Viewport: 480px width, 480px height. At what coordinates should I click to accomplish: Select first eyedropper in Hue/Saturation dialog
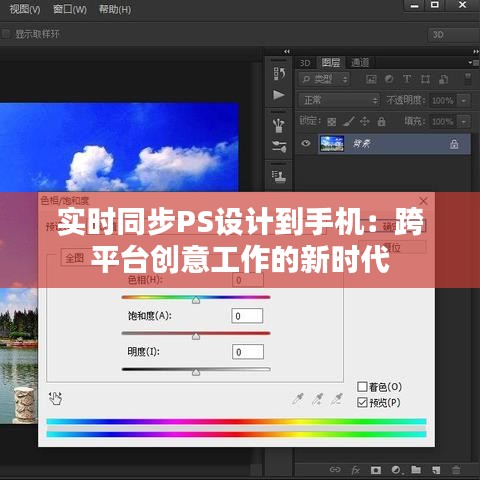click(x=298, y=399)
